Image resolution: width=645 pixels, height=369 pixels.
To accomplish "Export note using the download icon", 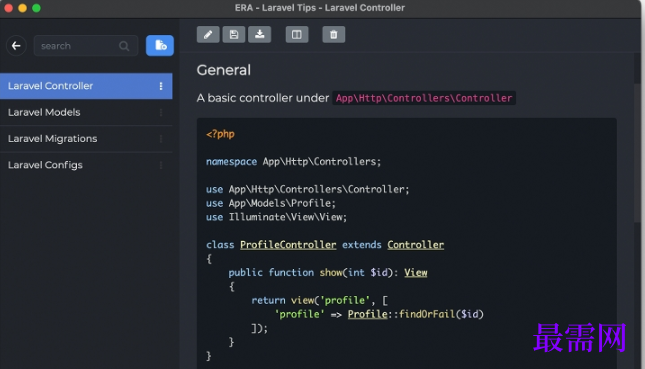I will (260, 35).
